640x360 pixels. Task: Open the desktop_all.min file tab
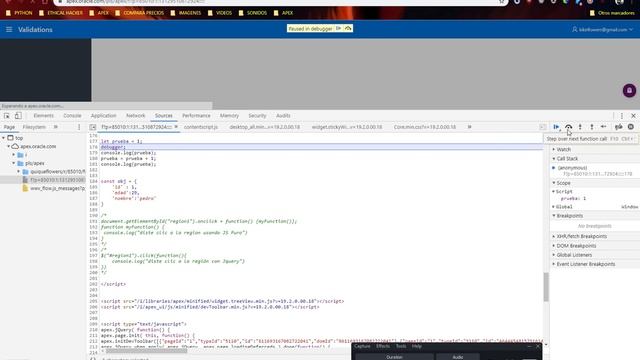(x=264, y=127)
